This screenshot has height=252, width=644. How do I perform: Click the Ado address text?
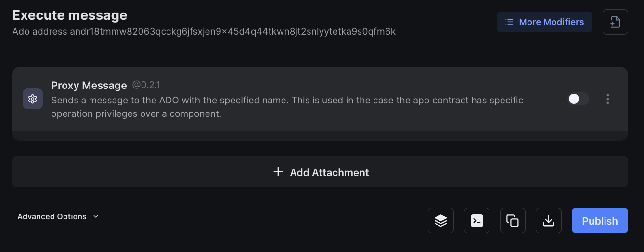coord(204,32)
